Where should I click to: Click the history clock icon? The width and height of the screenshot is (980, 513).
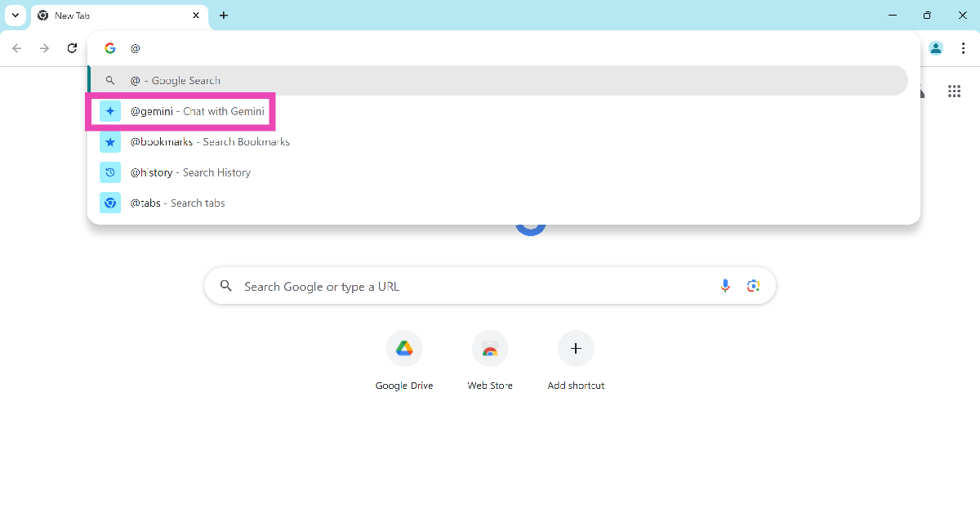click(110, 172)
